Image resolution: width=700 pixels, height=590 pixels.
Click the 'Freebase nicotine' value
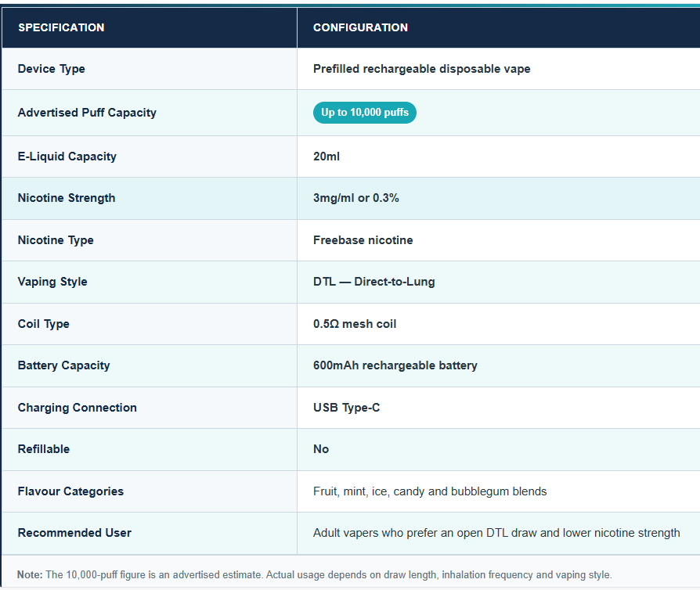[x=363, y=240]
